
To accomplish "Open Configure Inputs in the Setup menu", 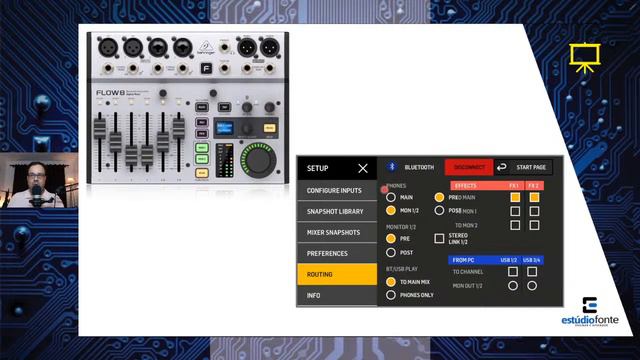I will [x=337, y=191].
